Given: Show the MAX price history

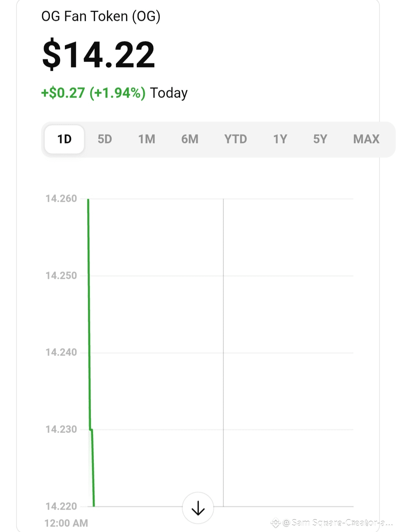Looking at the screenshot, I should [366, 139].
